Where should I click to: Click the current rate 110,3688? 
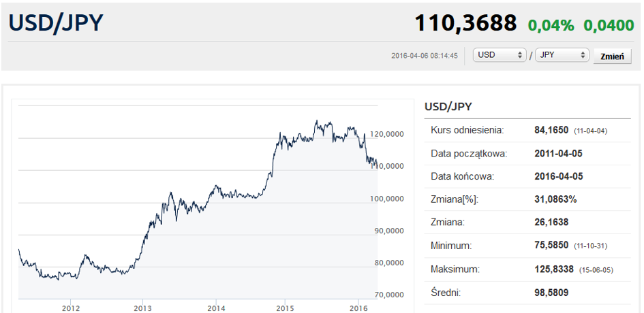click(x=465, y=24)
